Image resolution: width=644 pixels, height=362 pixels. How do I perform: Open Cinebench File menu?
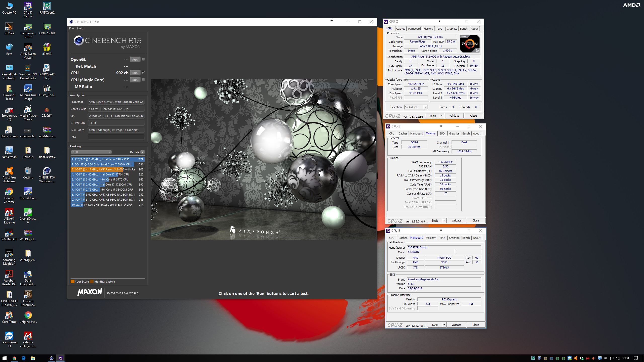[71, 28]
